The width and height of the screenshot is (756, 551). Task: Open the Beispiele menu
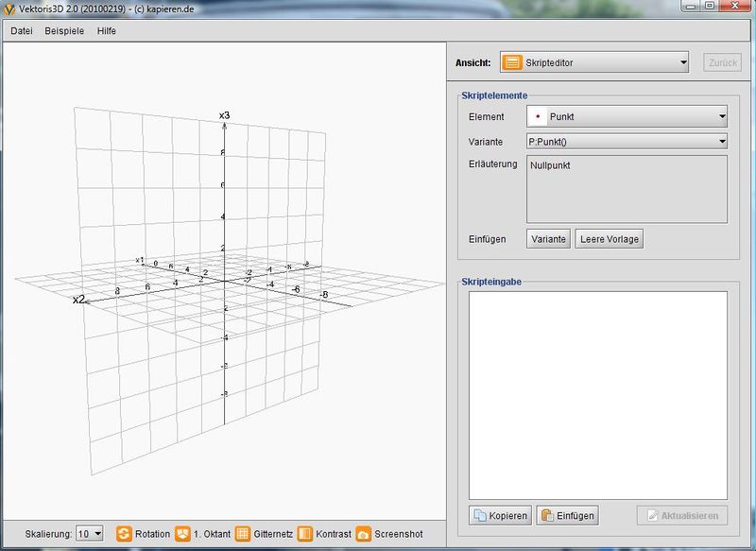coord(65,30)
